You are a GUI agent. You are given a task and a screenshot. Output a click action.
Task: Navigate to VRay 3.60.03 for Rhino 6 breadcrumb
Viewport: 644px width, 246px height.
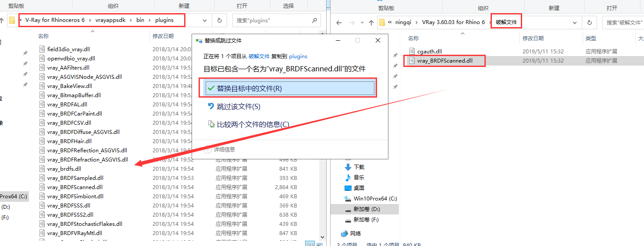point(453,22)
